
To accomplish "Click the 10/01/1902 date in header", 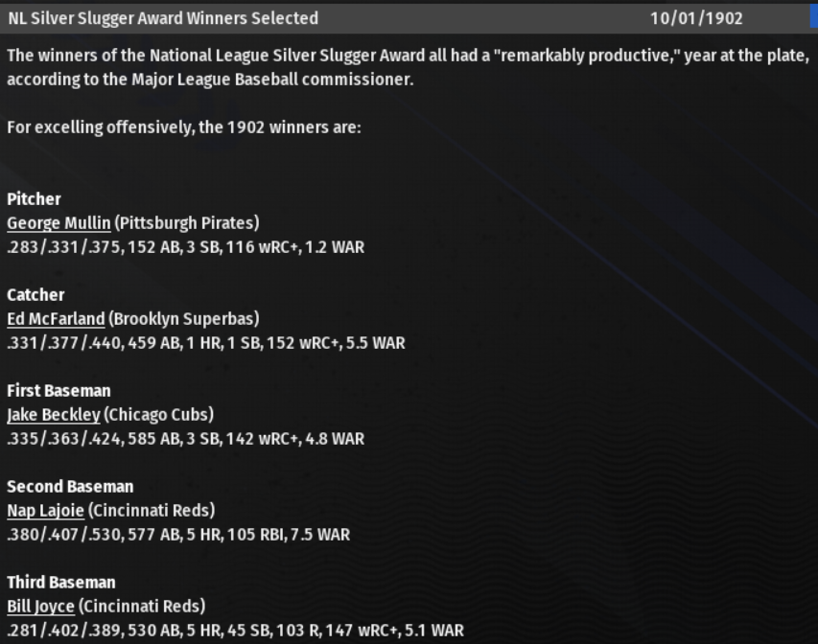I will pyautogui.click(x=695, y=18).
